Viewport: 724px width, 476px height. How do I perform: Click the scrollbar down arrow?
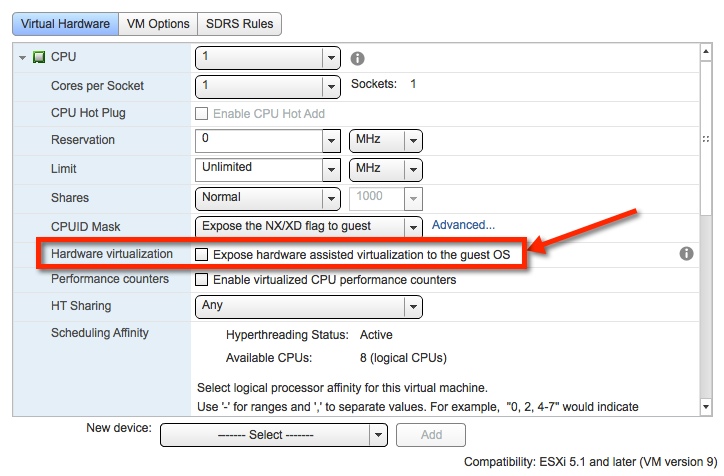[x=706, y=407]
